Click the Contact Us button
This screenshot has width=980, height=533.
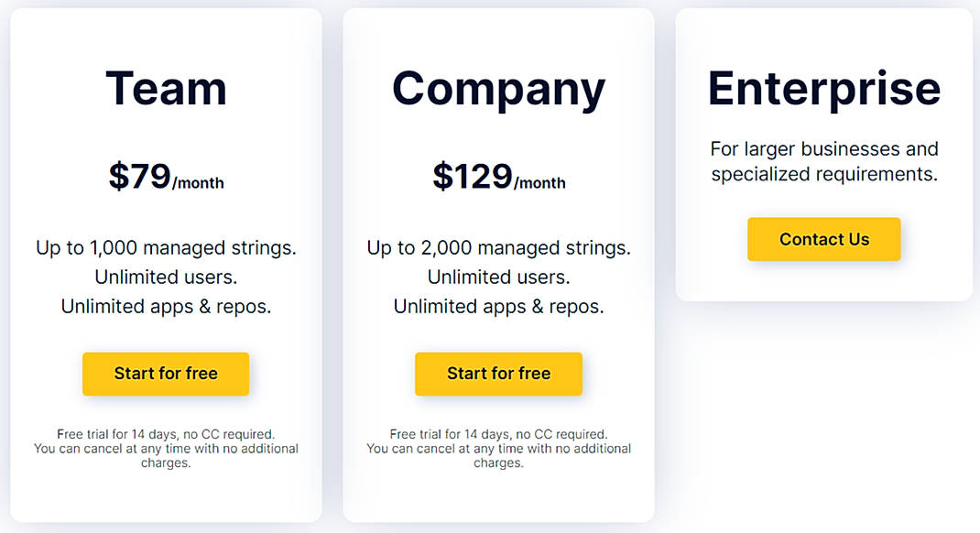tap(823, 239)
